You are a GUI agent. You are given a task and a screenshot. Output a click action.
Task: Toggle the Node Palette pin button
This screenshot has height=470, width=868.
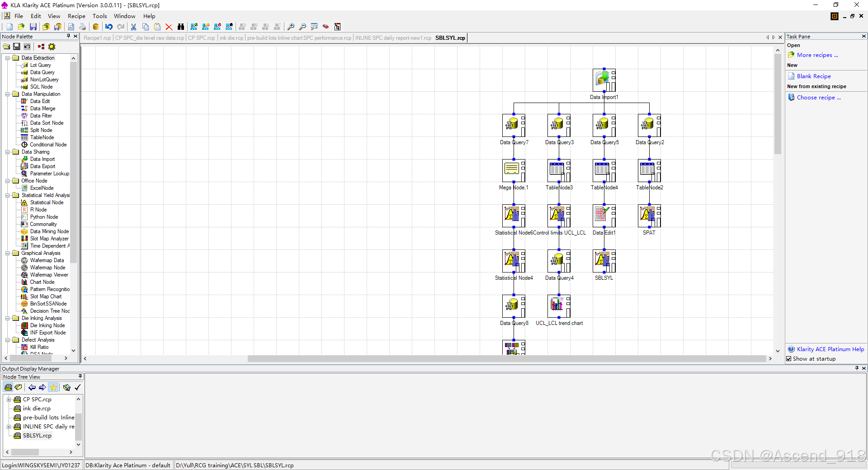click(x=68, y=36)
